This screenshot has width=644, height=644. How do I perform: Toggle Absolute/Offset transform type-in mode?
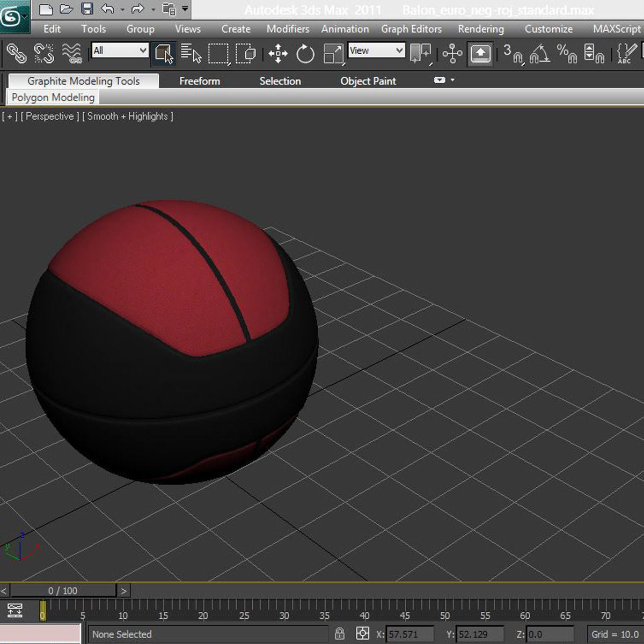(363, 634)
